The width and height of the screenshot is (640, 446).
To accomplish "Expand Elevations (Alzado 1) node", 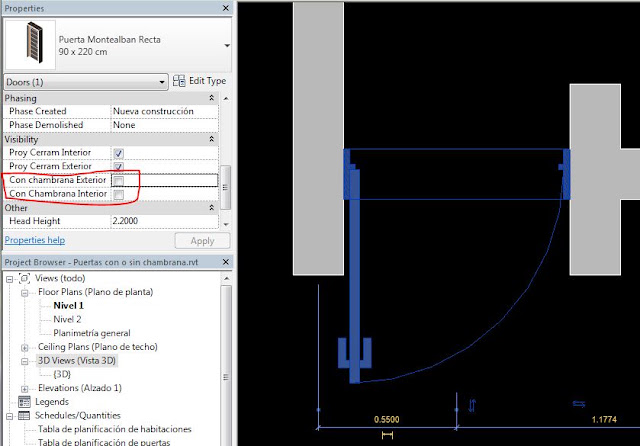I will point(24,389).
